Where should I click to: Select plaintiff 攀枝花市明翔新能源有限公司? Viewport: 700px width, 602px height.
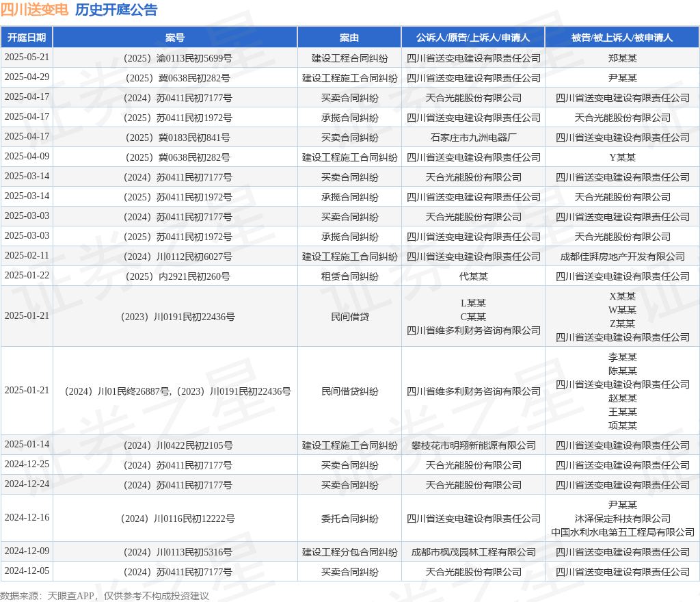coord(473,445)
